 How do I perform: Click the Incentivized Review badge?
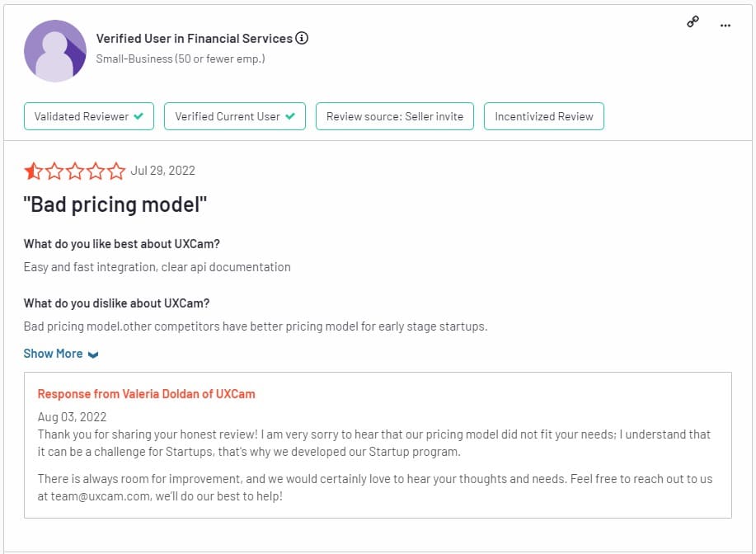(544, 116)
